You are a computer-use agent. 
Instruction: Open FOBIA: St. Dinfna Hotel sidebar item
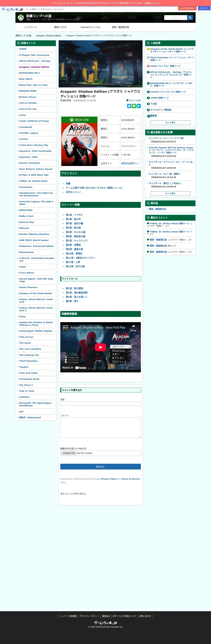(33, 181)
